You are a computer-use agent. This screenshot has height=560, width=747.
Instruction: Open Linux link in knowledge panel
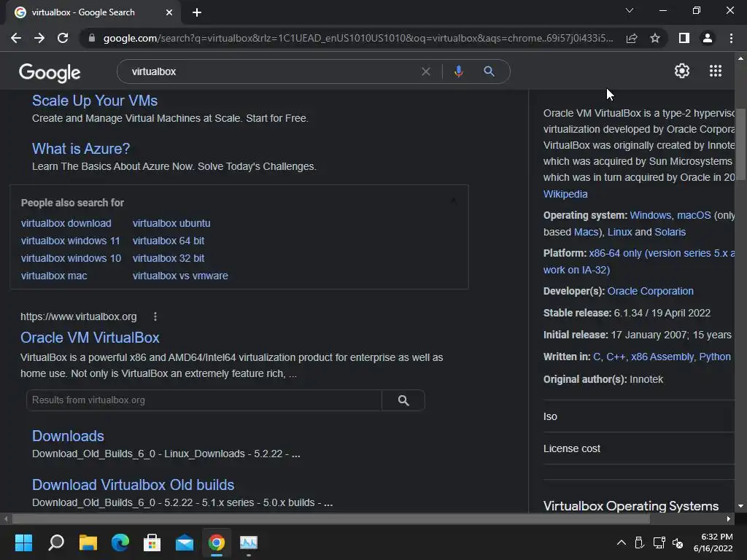[x=620, y=232]
